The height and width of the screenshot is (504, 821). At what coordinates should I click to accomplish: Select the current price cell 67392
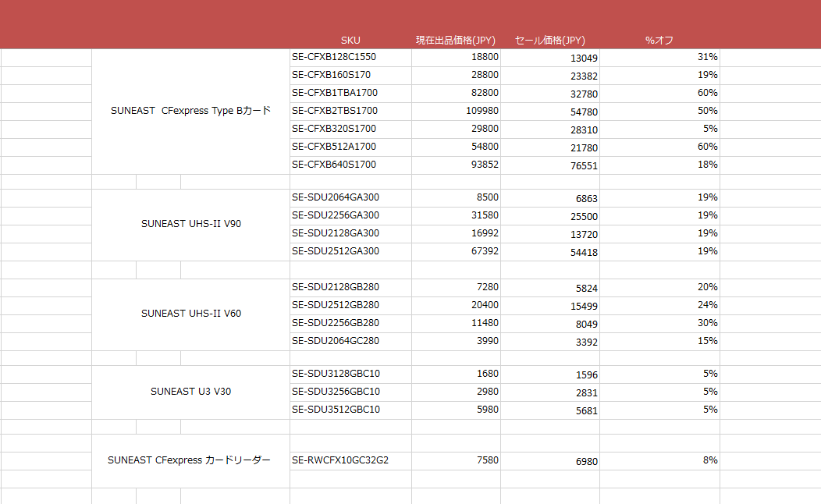pos(456,252)
